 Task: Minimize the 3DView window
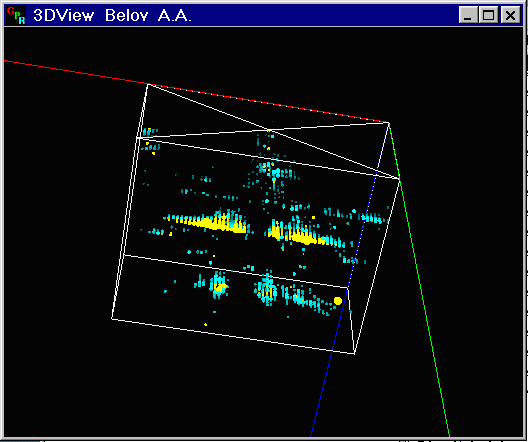468,15
